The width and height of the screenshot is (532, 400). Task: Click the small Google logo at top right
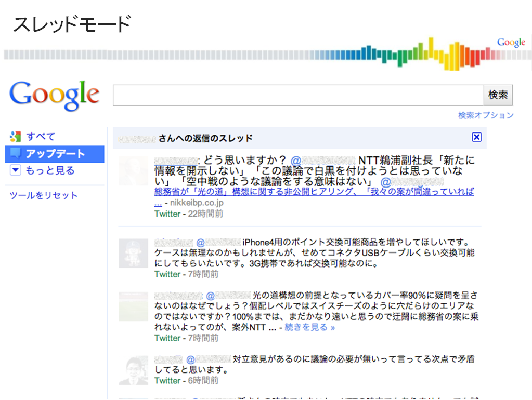[511, 42]
